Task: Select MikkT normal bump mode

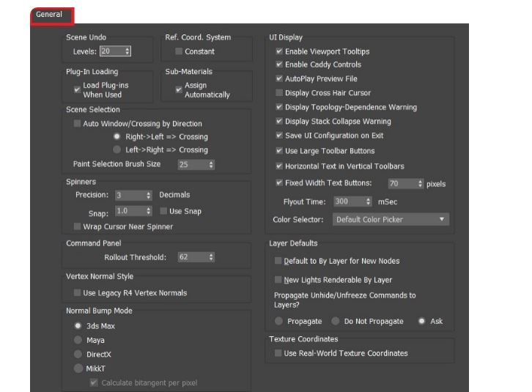Action: [78, 369]
